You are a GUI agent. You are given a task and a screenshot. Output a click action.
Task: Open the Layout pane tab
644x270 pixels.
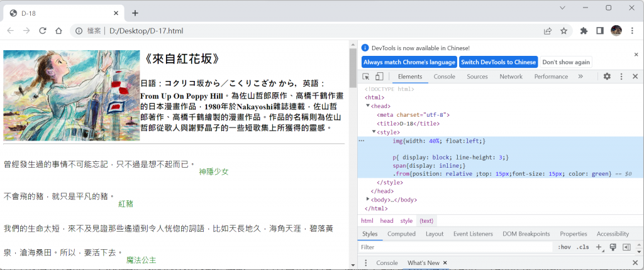pos(435,234)
